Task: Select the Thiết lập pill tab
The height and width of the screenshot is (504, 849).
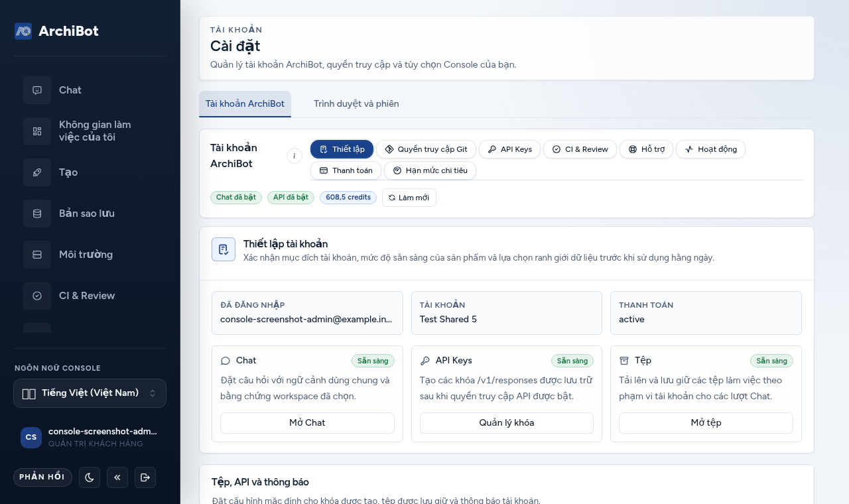Action: coord(342,149)
